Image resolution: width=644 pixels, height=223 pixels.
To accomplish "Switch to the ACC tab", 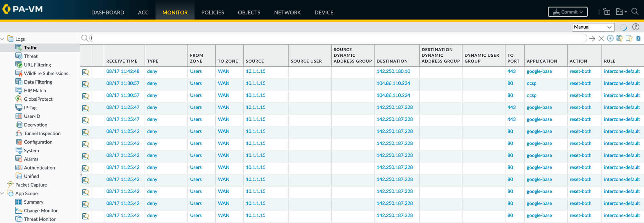I will pyautogui.click(x=143, y=13).
